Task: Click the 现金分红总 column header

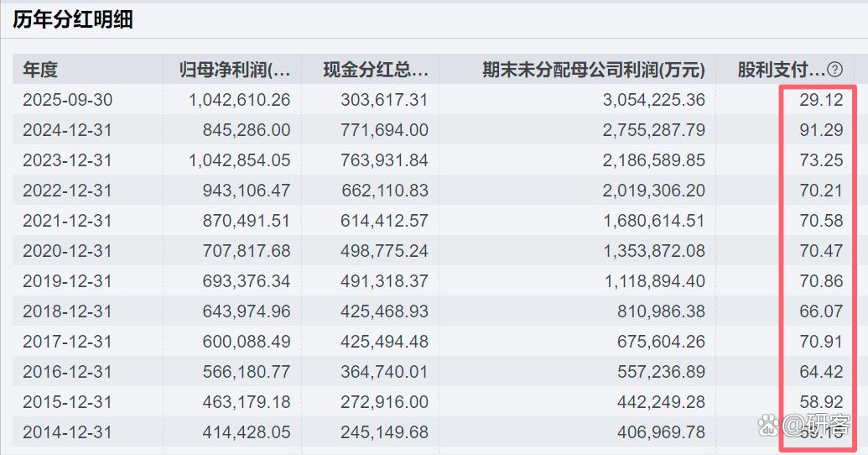Action: (376, 70)
